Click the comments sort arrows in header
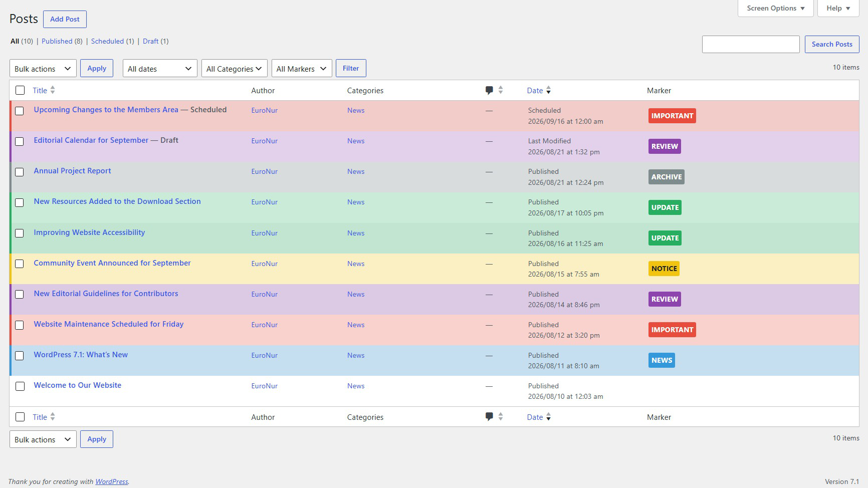868x488 pixels. (500, 90)
